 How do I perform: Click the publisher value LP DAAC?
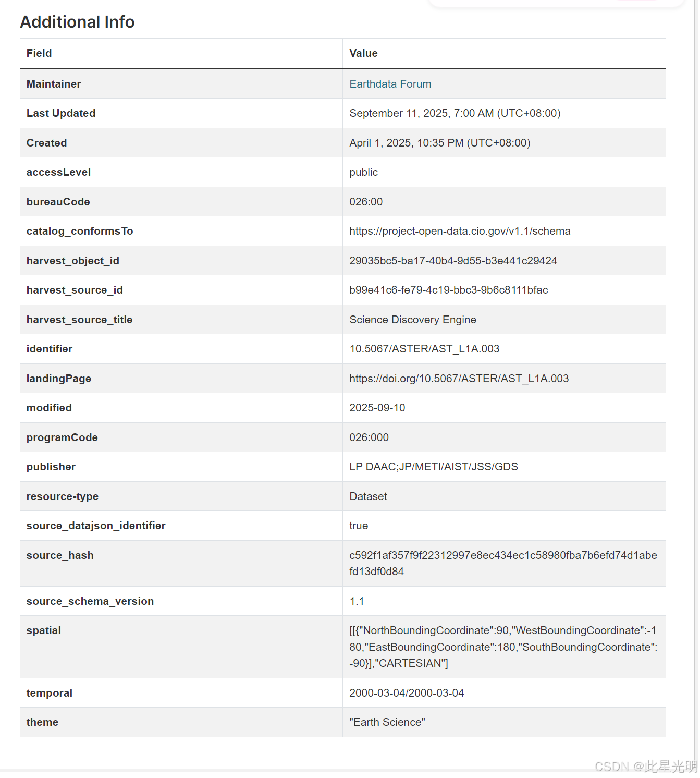(434, 467)
